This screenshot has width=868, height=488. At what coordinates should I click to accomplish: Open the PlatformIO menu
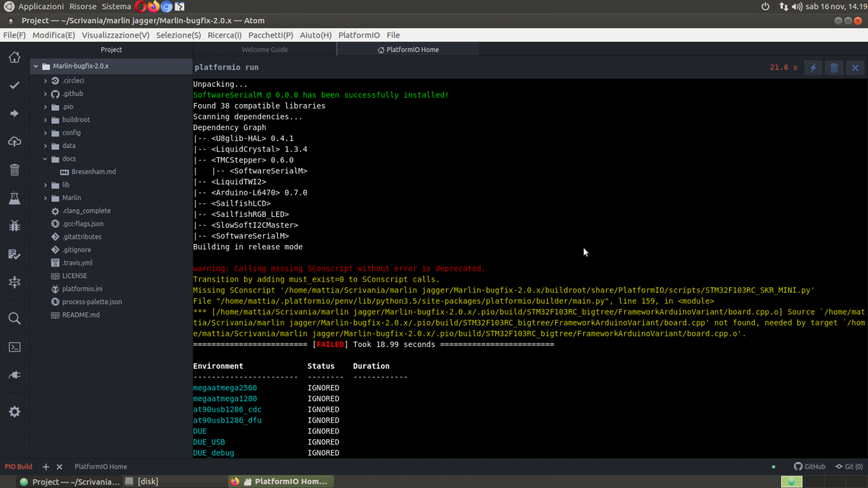point(359,35)
